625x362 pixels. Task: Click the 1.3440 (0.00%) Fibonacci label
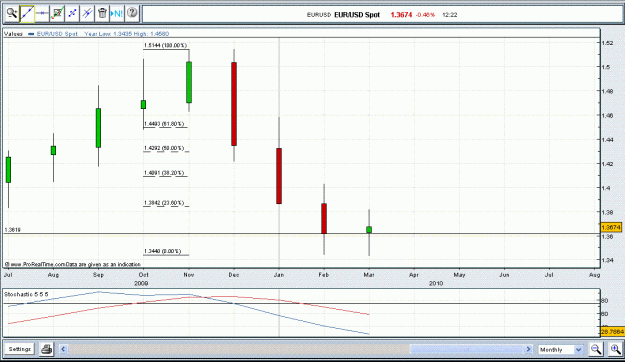click(163, 251)
